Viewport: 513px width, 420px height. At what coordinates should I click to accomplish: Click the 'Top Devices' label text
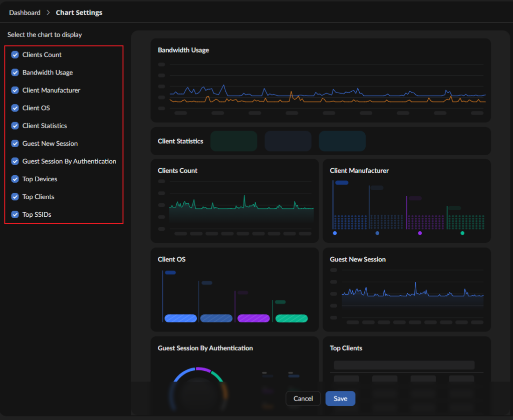coord(40,179)
